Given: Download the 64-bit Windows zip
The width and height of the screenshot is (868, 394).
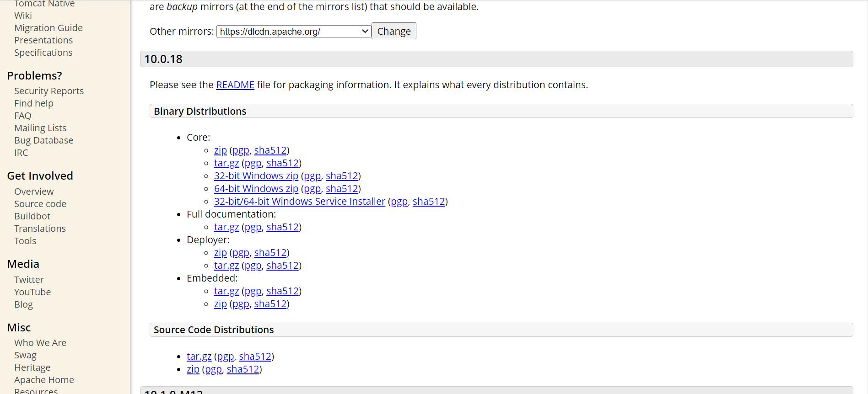Looking at the screenshot, I should [256, 189].
